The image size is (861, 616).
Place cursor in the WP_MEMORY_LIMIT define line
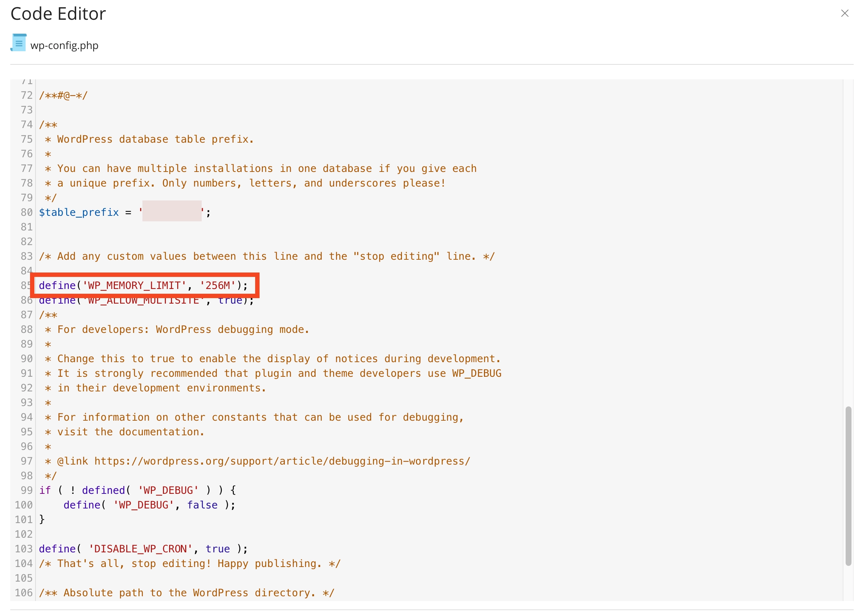(x=143, y=285)
